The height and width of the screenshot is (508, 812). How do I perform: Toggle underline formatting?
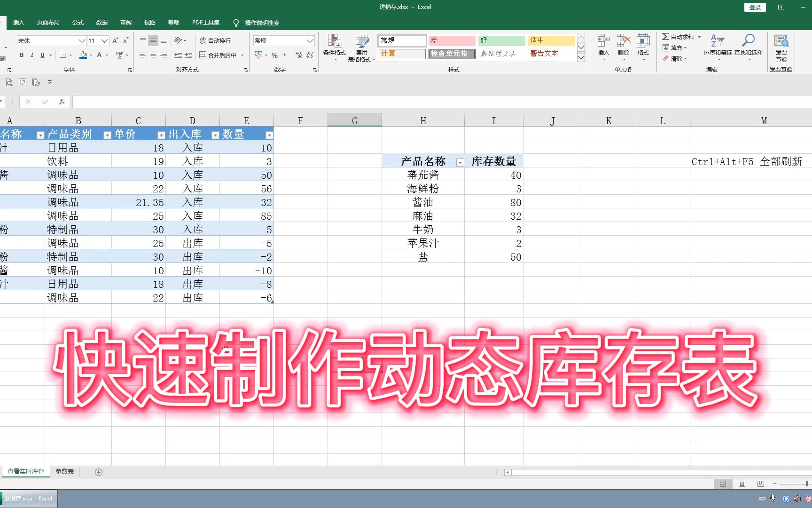42,55
